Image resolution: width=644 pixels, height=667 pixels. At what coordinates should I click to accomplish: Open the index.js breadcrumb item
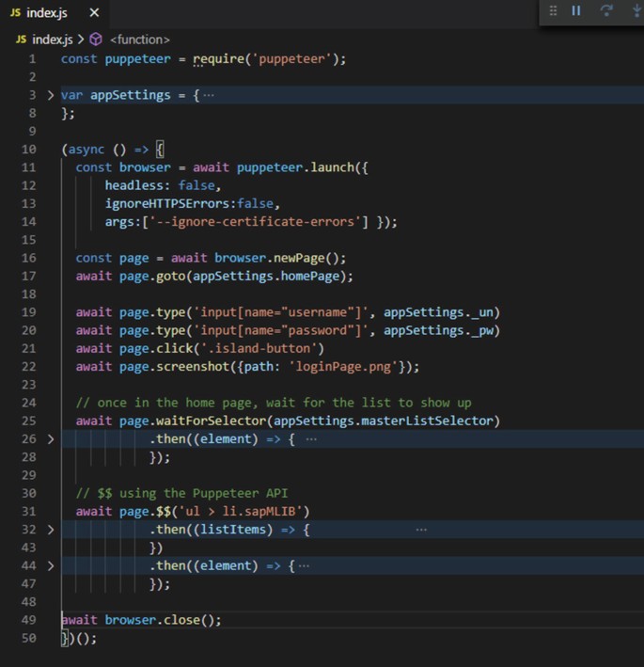[53, 40]
